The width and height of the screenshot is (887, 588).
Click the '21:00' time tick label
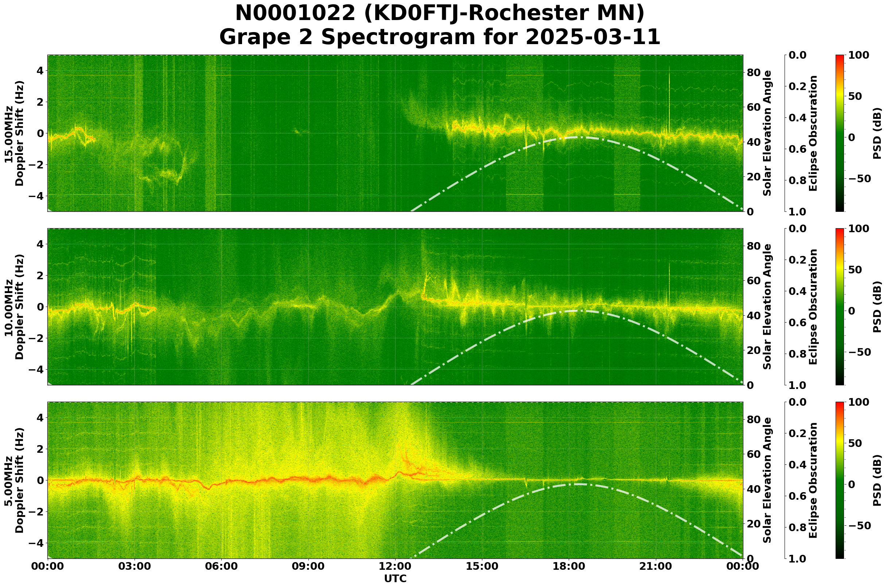coord(655,566)
